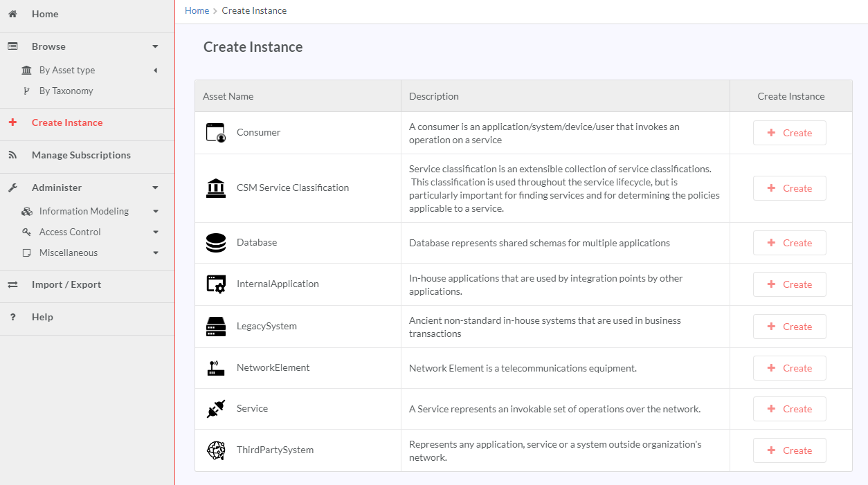868x485 pixels.
Task: Open Manage Subscriptions in sidebar
Action: 81,155
